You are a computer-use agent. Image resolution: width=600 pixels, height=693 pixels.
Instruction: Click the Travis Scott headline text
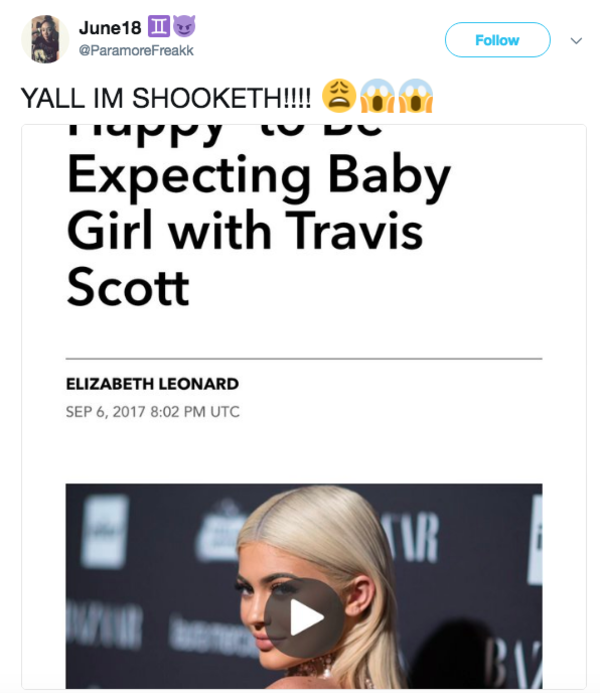point(245,259)
